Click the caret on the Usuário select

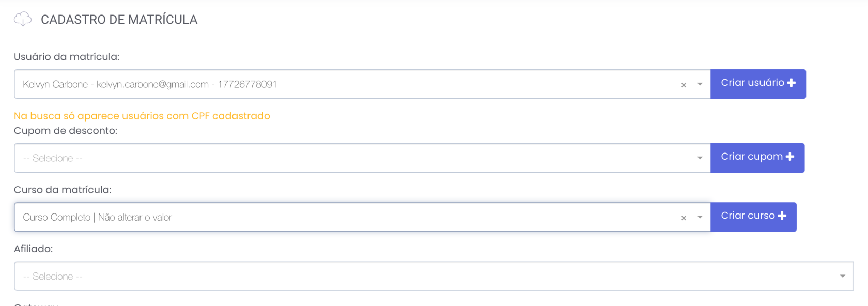coord(700,84)
